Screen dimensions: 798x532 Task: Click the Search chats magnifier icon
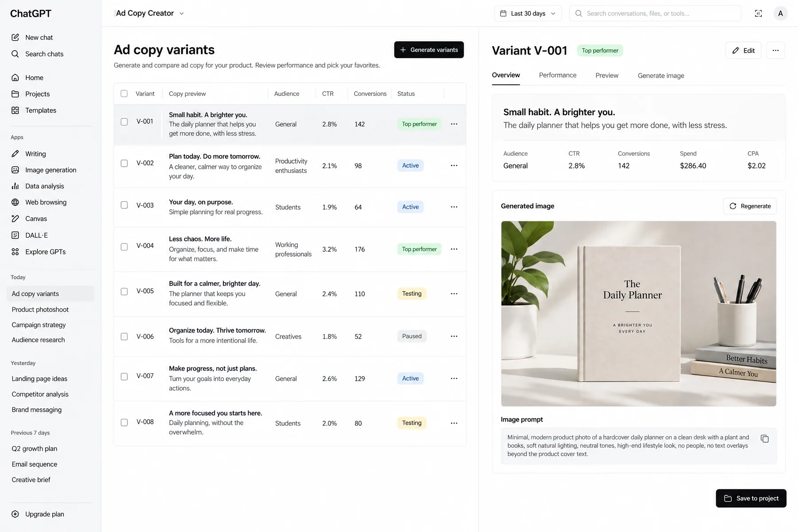click(x=15, y=54)
